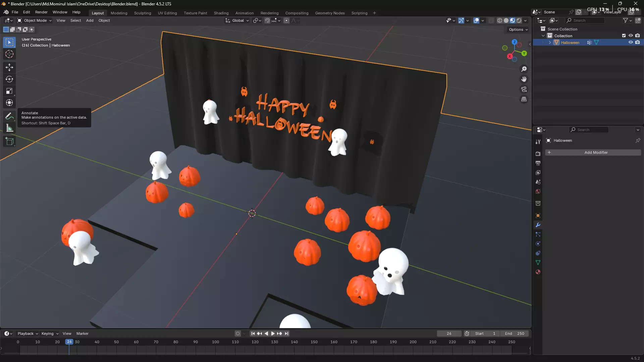Select the Scale tool
Image resolution: width=644 pixels, height=362 pixels.
click(x=9, y=91)
